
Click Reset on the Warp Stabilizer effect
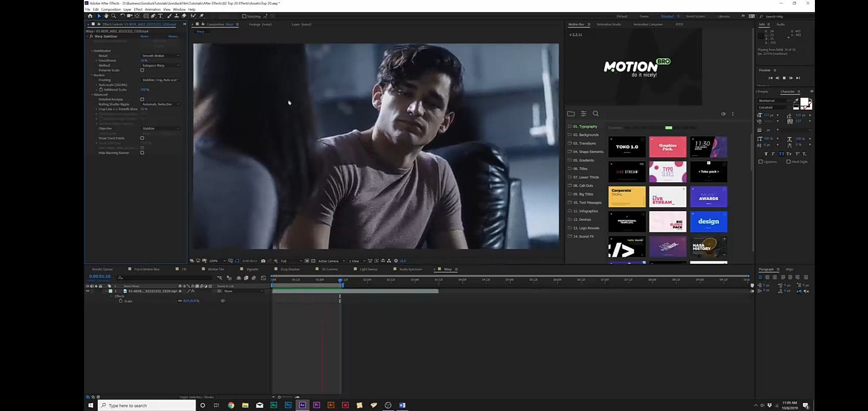click(144, 37)
